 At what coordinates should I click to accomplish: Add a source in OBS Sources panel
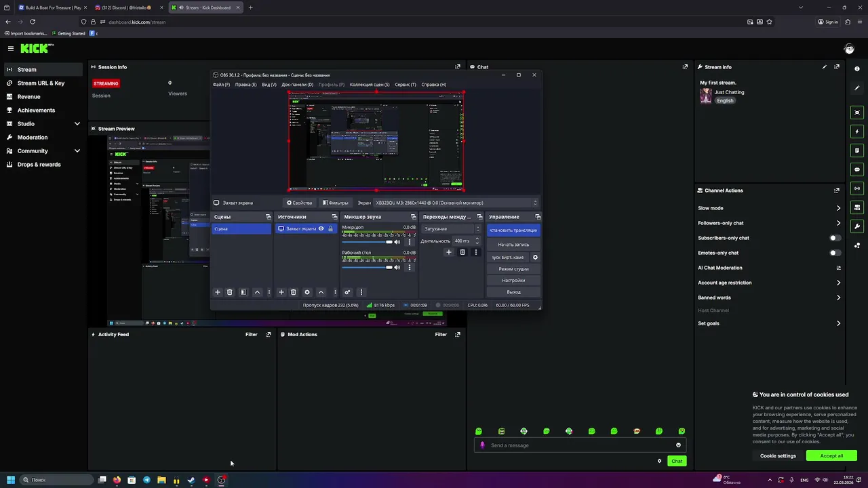point(281,292)
